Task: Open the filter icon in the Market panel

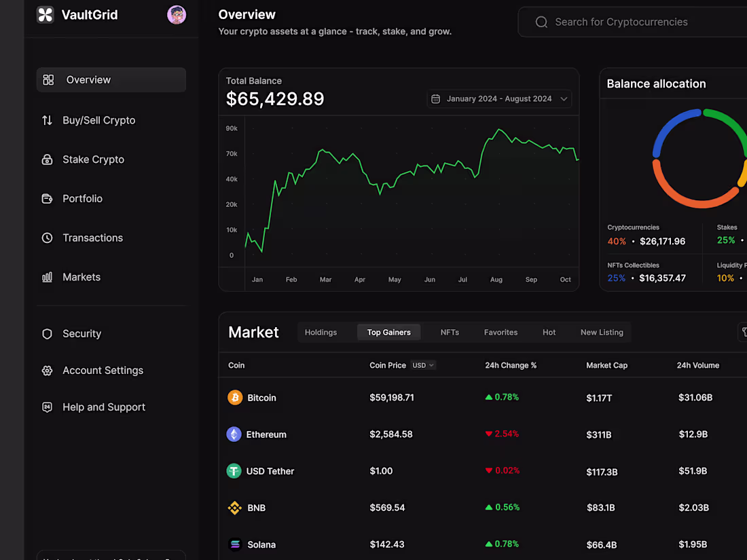Action: [x=744, y=332]
